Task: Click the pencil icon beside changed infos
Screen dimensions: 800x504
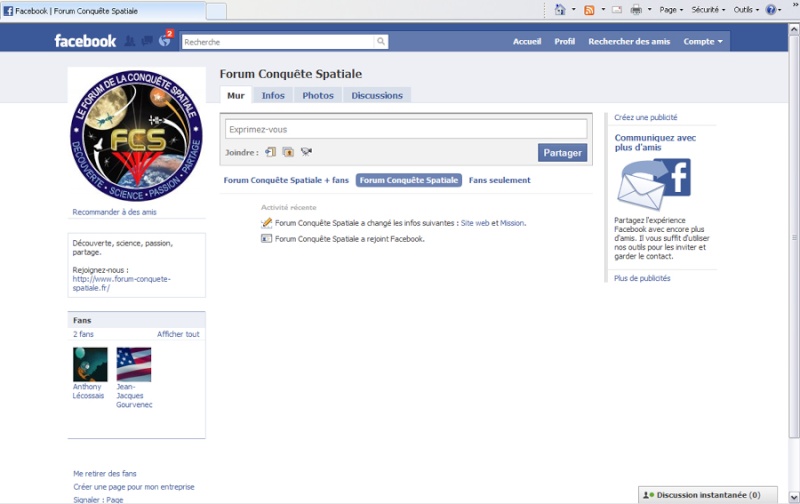Action: pyautogui.click(x=266, y=223)
